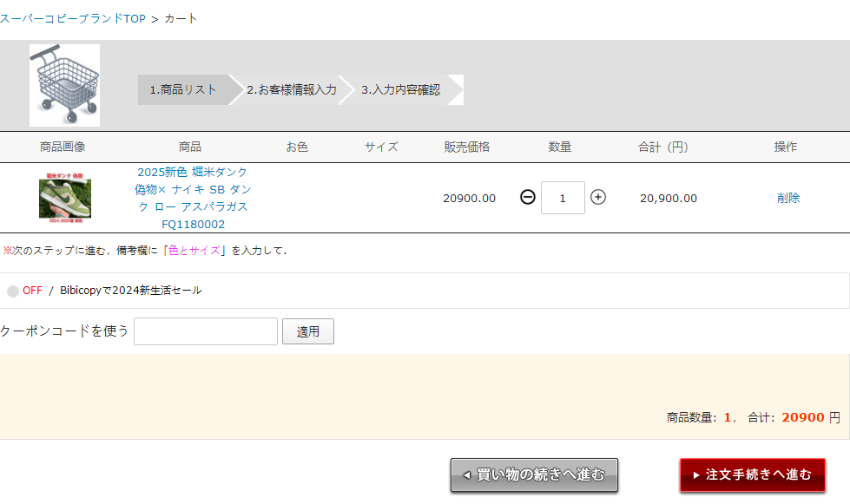The width and height of the screenshot is (850, 504).
Task: Click the red 20900 grand total amount
Action: coord(803,417)
